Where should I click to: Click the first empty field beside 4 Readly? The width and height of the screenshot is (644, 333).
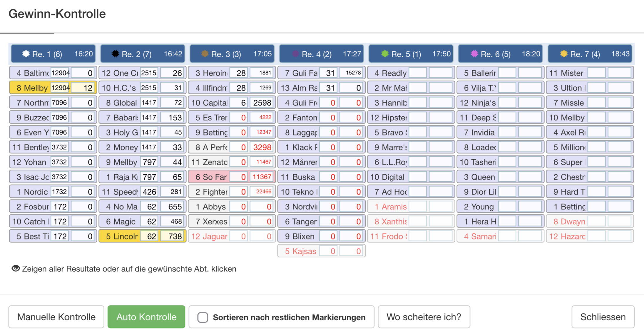click(417, 73)
